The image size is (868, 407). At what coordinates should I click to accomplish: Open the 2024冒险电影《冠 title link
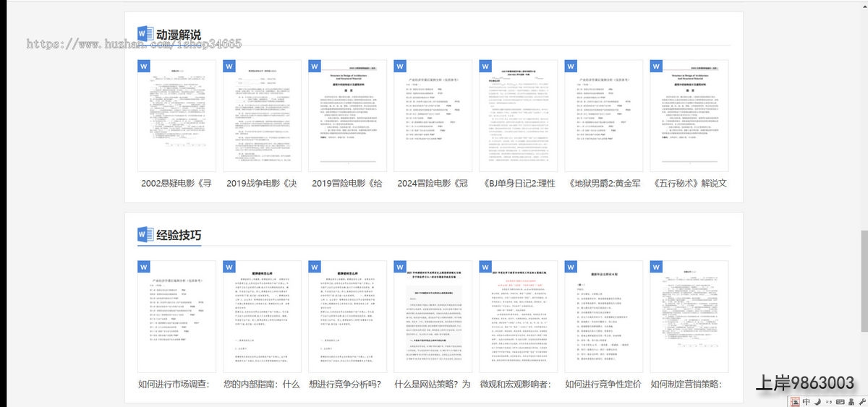point(433,184)
